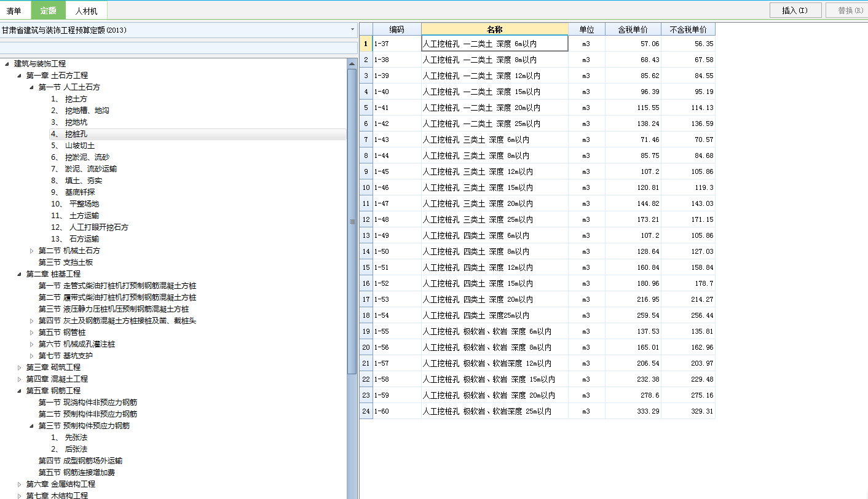Click price 57.06 in row 1-37
868x499 pixels.
click(633, 44)
